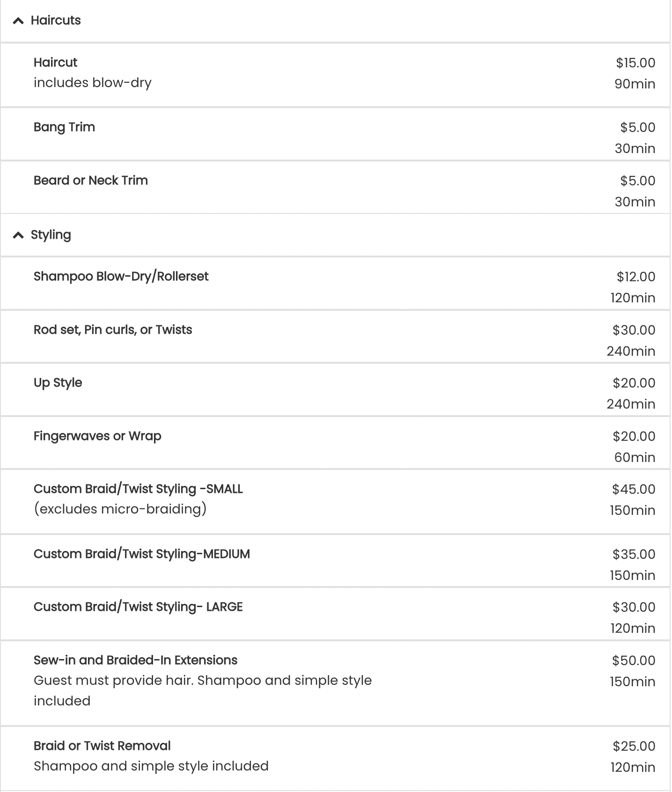Screen dimensions: 672x792
Task: Select Shampoo Blow-Dry/Rollerset service
Action: 335,283
